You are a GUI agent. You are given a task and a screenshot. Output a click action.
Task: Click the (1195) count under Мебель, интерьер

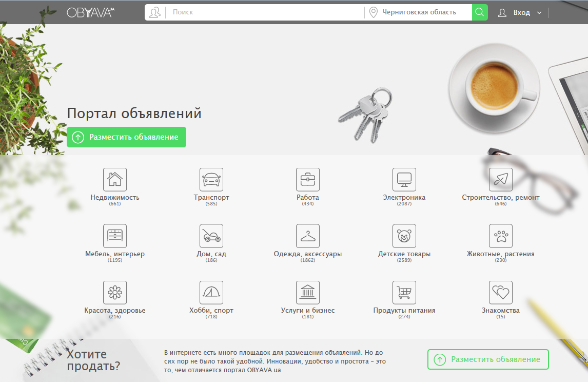(115, 260)
